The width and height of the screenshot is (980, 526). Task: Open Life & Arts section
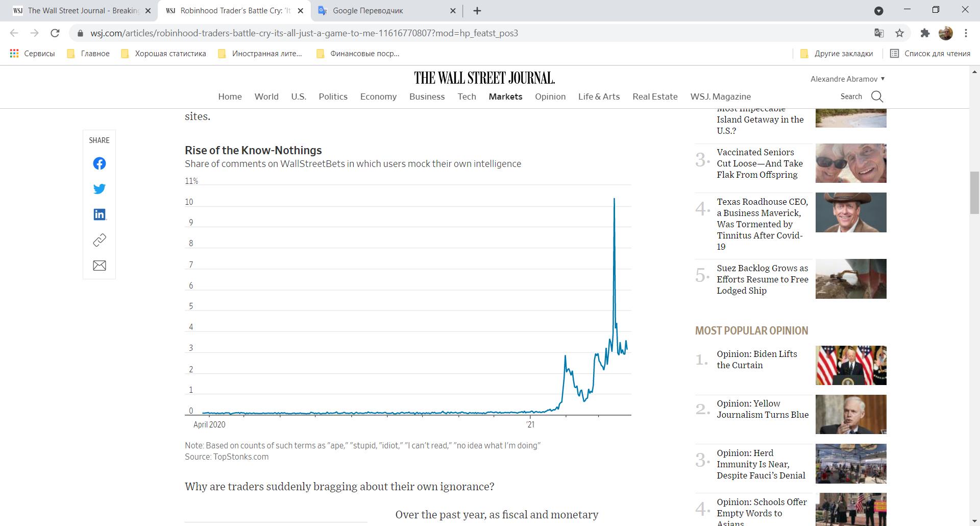pyautogui.click(x=599, y=97)
